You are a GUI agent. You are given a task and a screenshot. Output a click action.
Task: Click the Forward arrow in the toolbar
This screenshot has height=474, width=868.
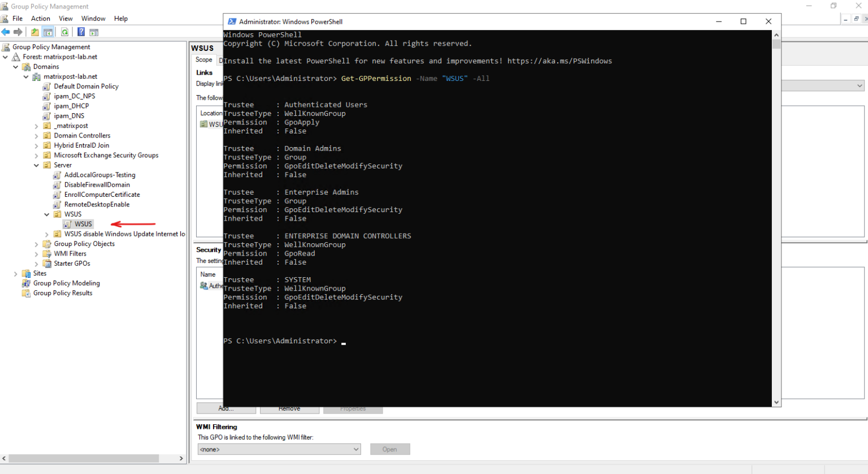tap(18, 32)
